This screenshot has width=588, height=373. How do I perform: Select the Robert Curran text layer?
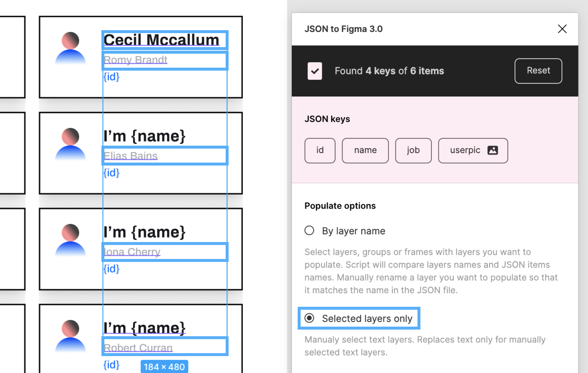[138, 348]
